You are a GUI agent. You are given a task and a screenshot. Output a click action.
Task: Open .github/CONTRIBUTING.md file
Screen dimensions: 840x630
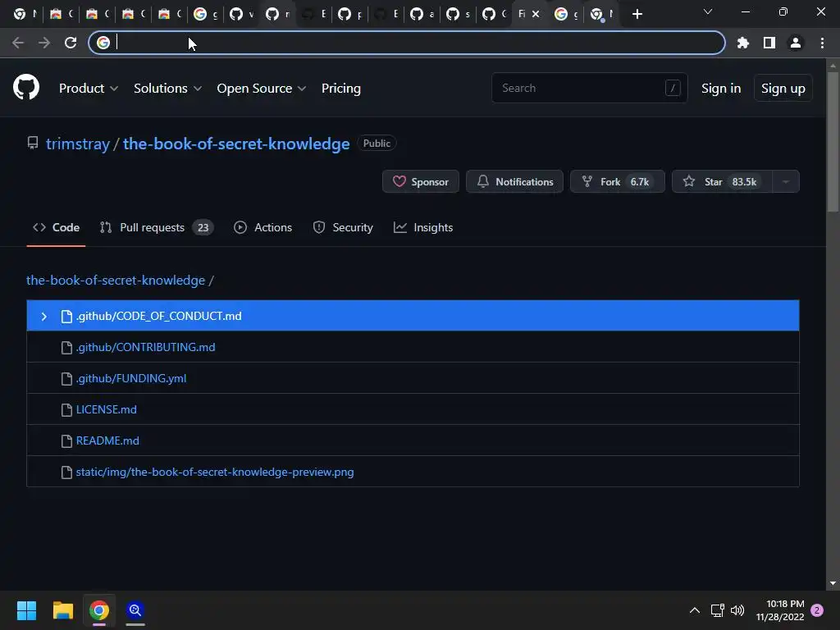click(146, 347)
